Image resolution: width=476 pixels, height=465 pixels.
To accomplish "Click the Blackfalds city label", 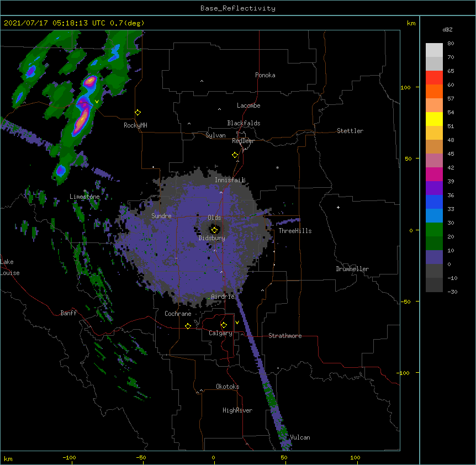I will (x=244, y=123).
